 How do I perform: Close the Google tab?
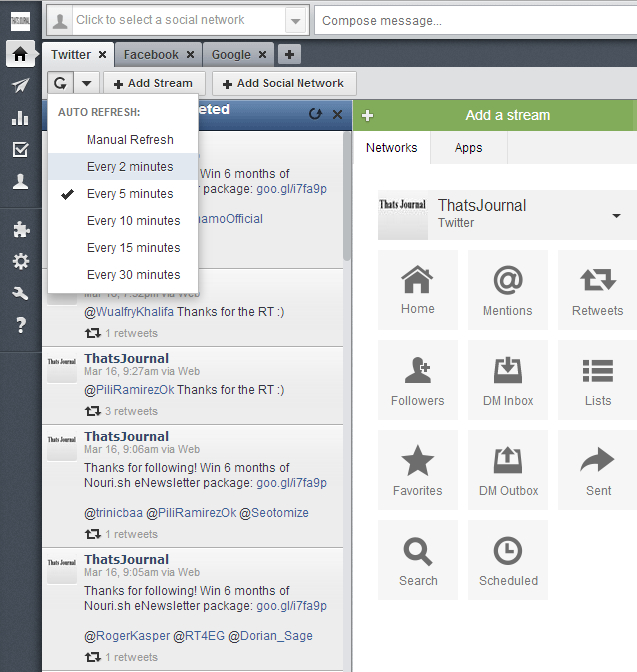click(262, 54)
